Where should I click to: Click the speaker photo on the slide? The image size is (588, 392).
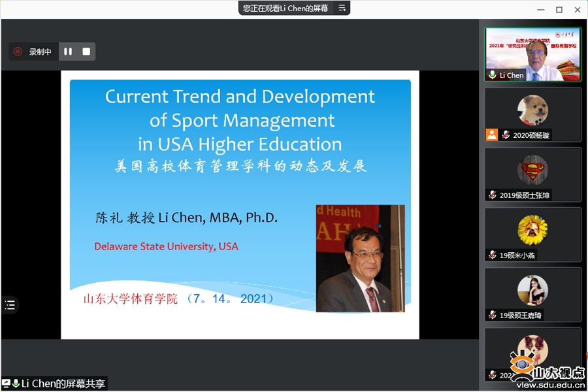360,258
